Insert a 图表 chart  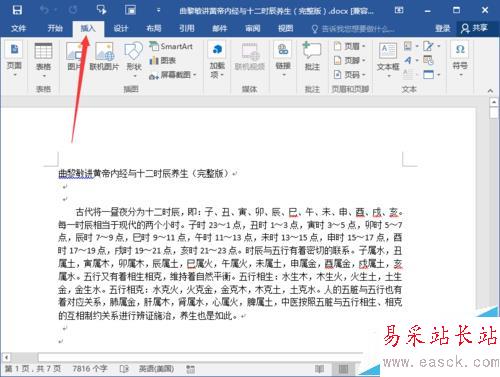click(163, 60)
